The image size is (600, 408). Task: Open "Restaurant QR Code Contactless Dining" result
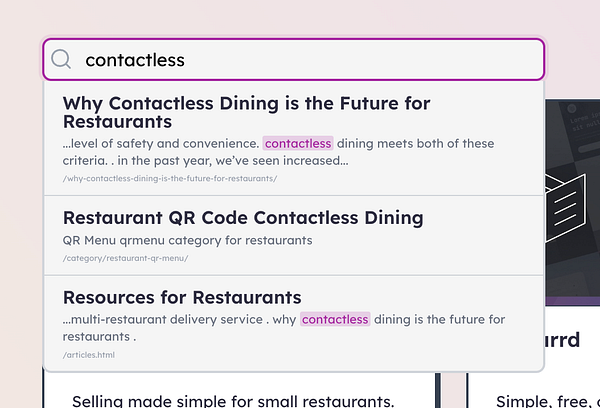point(243,217)
